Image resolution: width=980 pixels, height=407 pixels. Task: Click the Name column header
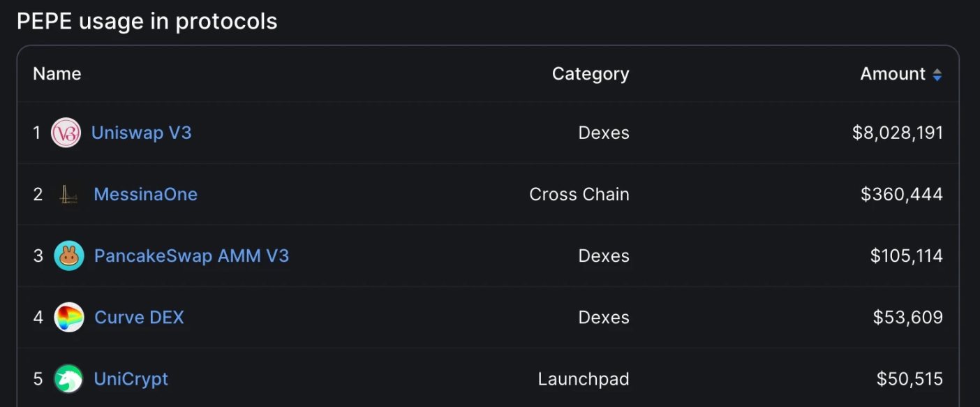tap(57, 74)
